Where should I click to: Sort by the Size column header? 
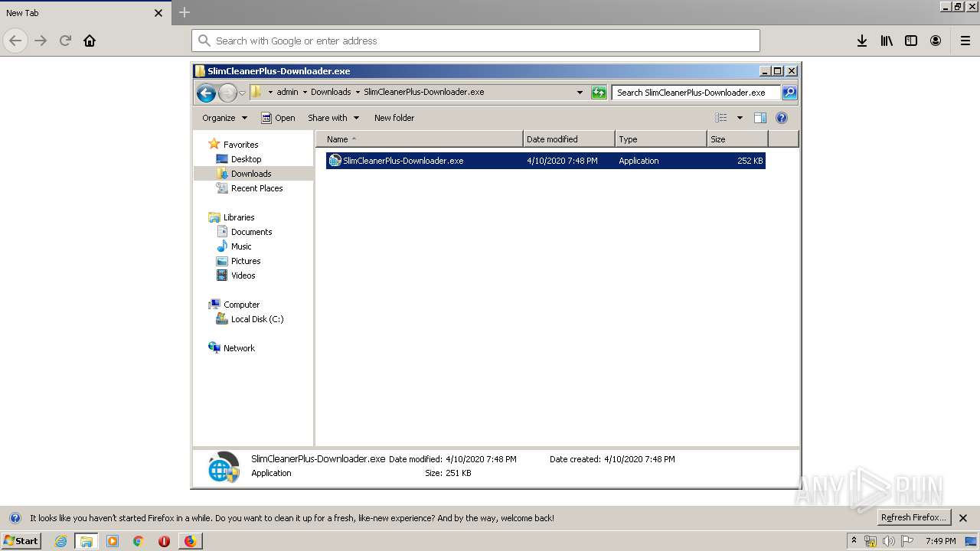[737, 139]
